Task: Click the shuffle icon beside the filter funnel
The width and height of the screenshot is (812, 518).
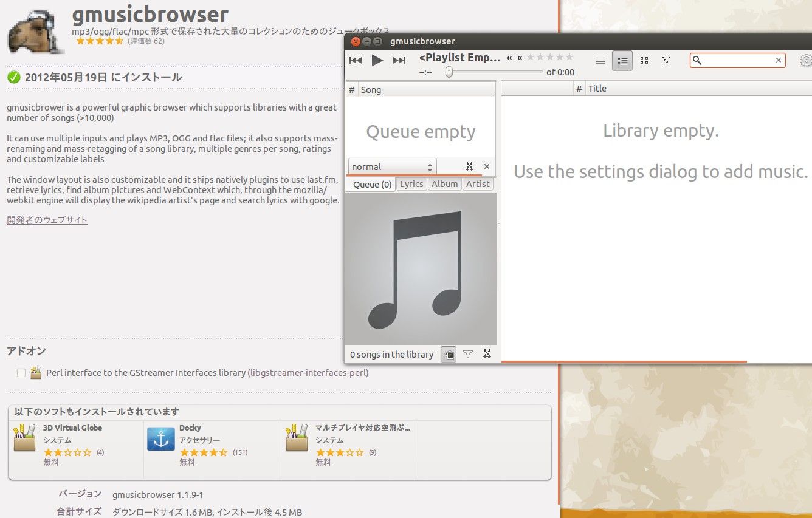Action: coord(487,354)
